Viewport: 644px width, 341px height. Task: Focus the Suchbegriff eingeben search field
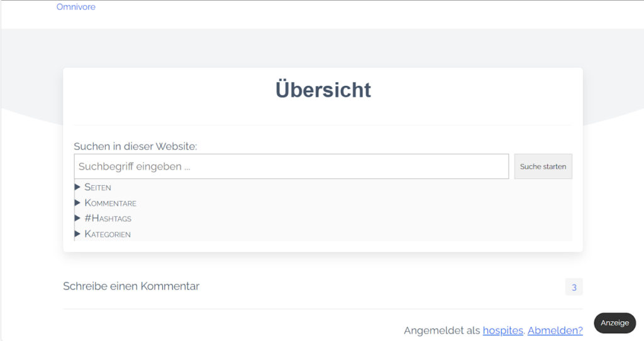click(x=291, y=166)
